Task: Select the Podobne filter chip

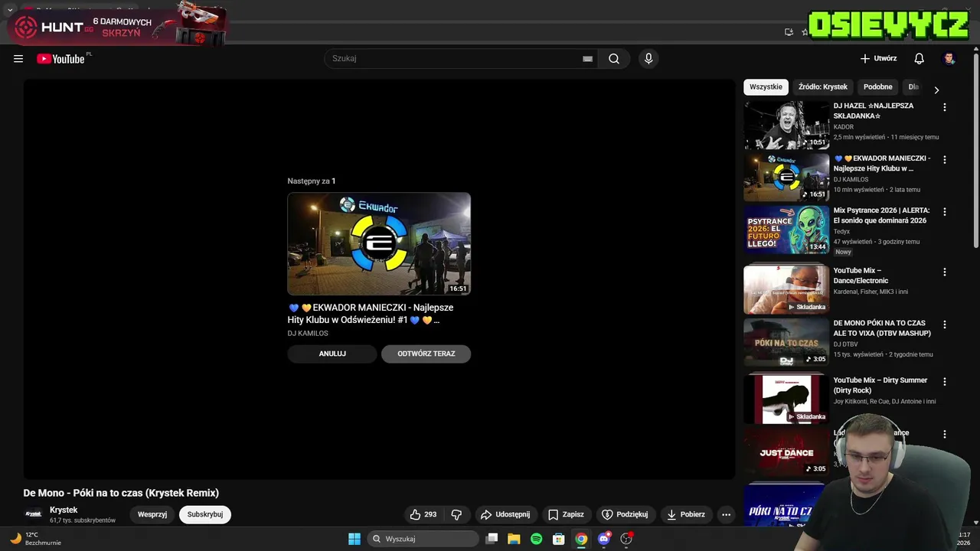Action: [x=878, y=86]
